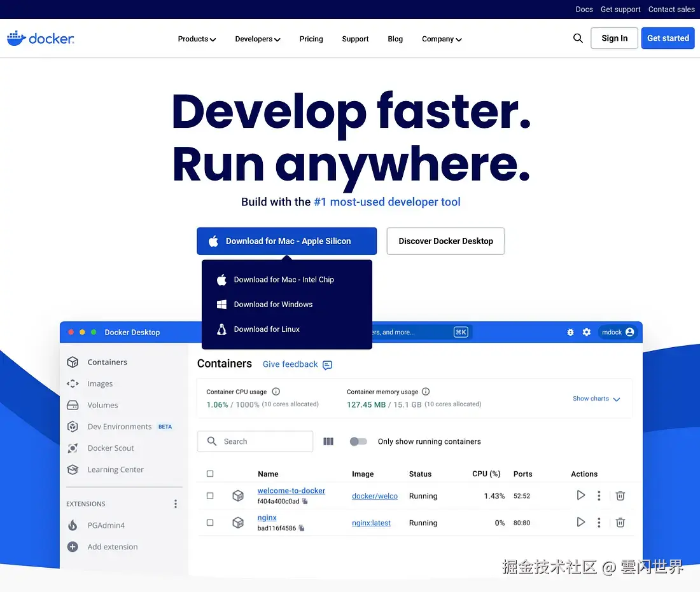Expand the Products menu
This screenshot has width=700, height=592.
[197, 39]
